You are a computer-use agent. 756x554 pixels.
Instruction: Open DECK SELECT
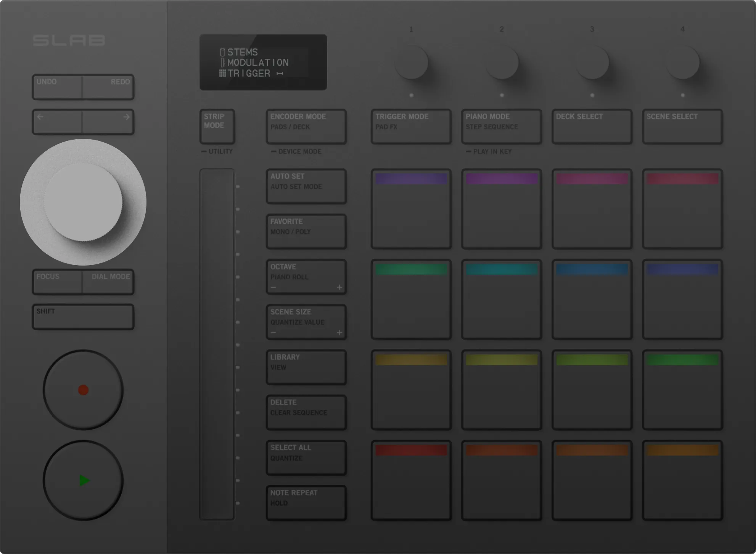click(592, 126)
